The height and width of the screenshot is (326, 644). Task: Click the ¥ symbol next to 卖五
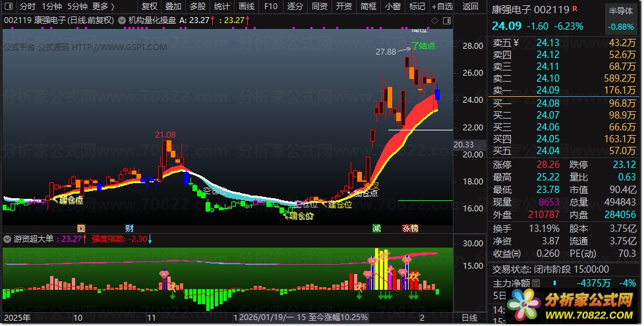click(x=516, y=42)
